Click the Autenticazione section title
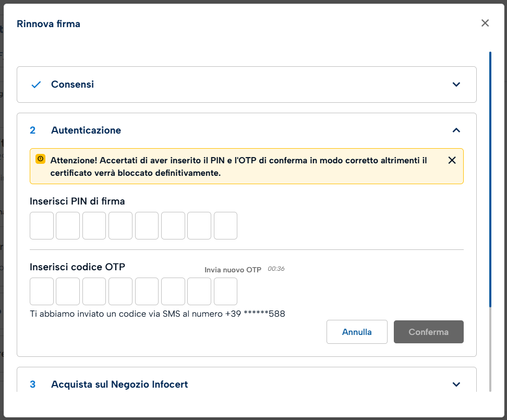 point(86,130)
